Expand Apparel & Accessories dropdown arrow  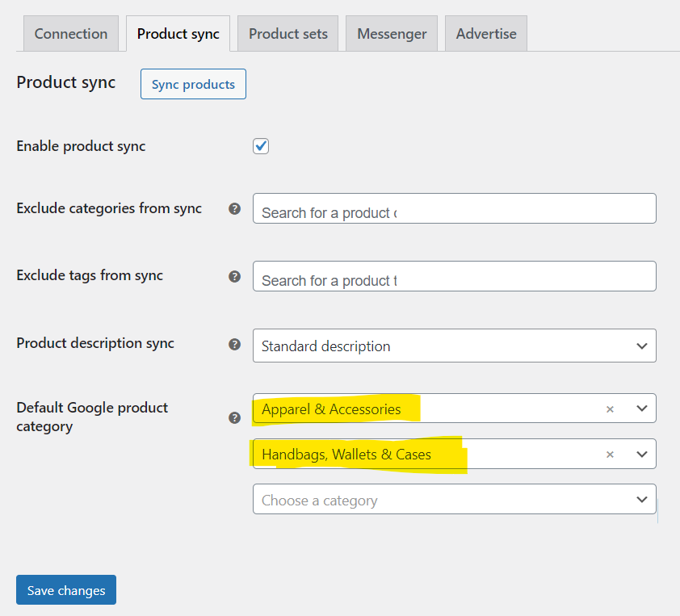click(642, 409)
